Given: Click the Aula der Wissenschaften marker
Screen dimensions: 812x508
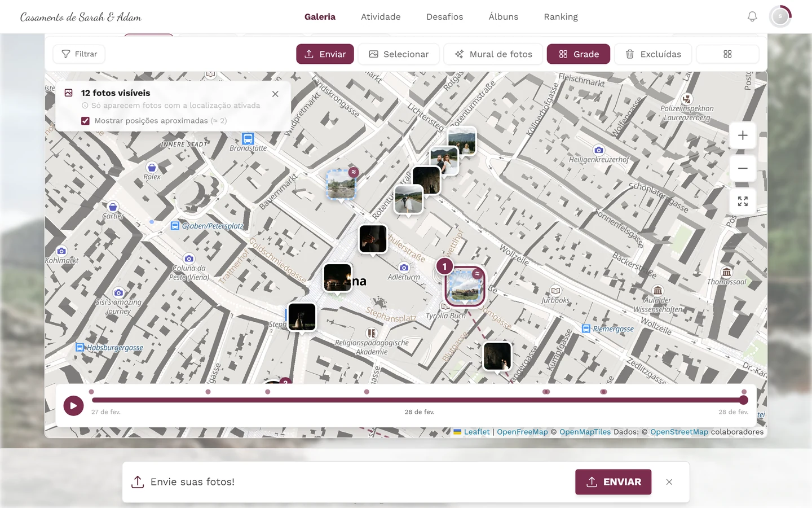Looking at the screenshot, I should 657,291.
